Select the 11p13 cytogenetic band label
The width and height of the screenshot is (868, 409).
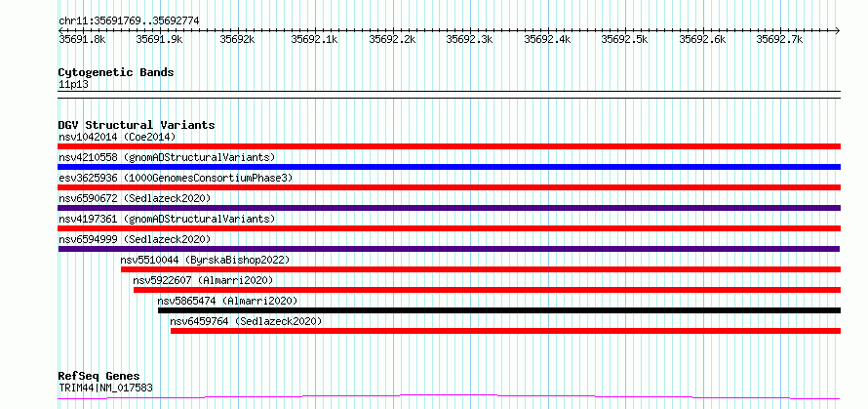tap(73, 84)
